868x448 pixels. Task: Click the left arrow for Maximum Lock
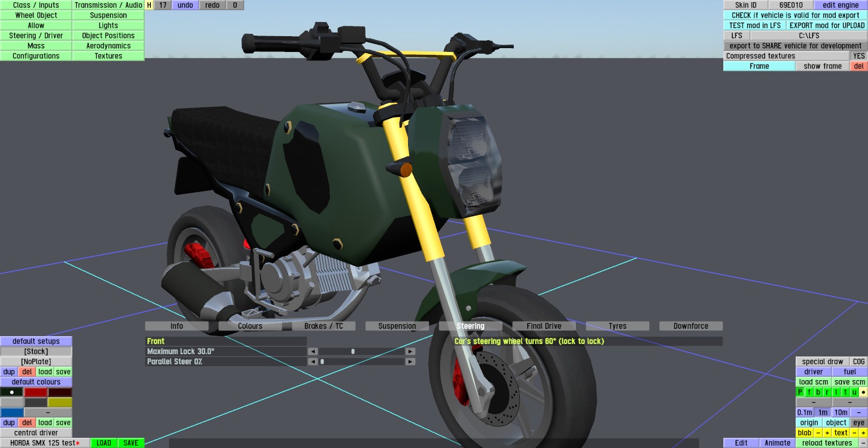[x=313, y=351]
